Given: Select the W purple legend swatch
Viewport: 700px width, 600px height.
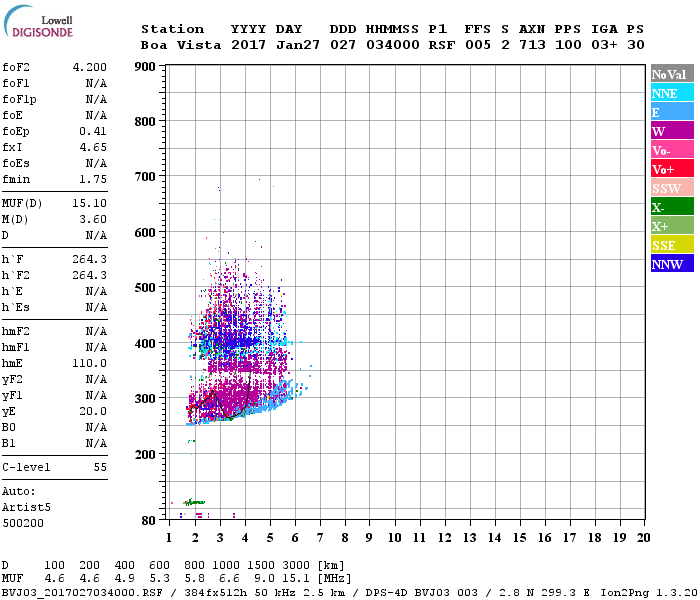Looking at the screenshot, I should click(671, 131).
